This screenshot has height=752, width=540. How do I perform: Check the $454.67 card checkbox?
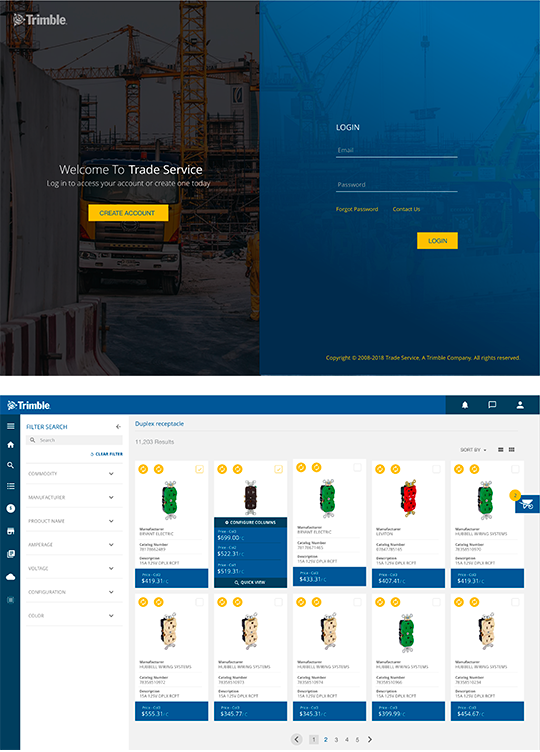tap(515, 602)
